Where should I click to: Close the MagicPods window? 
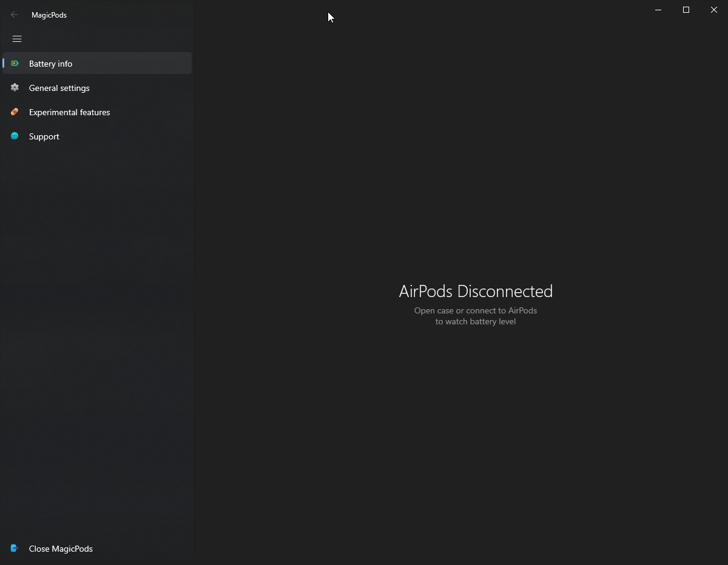(x=714, y=10)
